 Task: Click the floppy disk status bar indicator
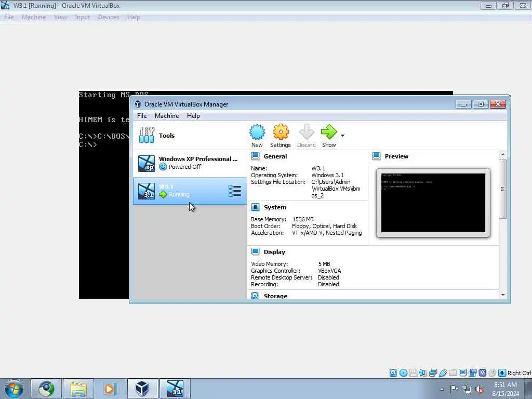[x=413, y=373]
